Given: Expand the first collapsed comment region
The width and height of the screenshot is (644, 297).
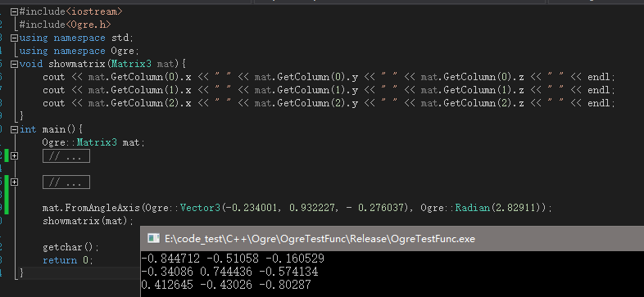Looking at the screenshot, I should click(14, 156).
